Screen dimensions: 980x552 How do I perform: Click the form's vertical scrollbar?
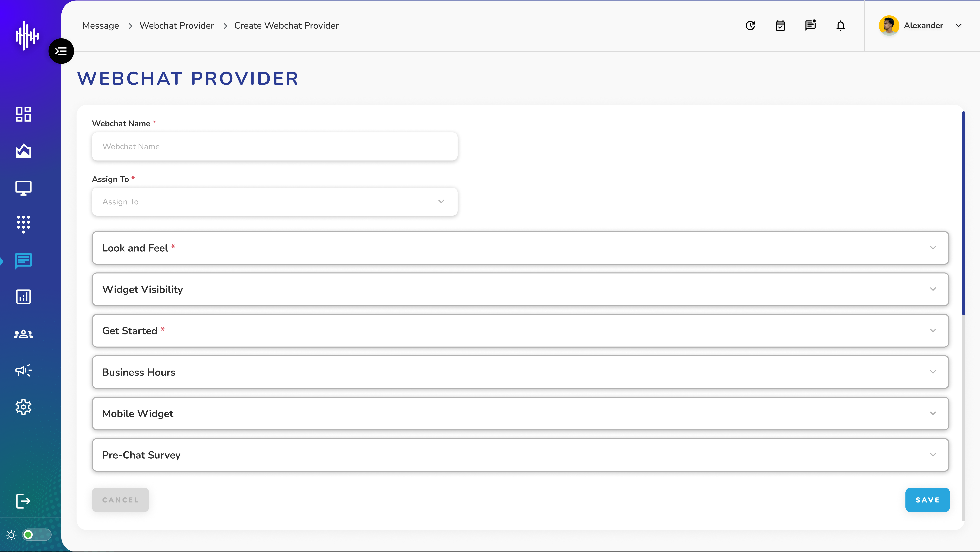[x=963, y=213]
